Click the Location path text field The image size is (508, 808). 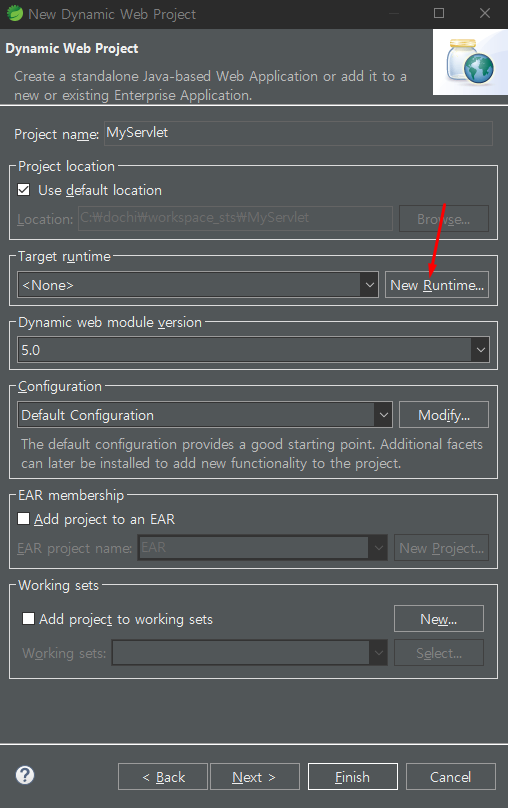tap(235, 218)
